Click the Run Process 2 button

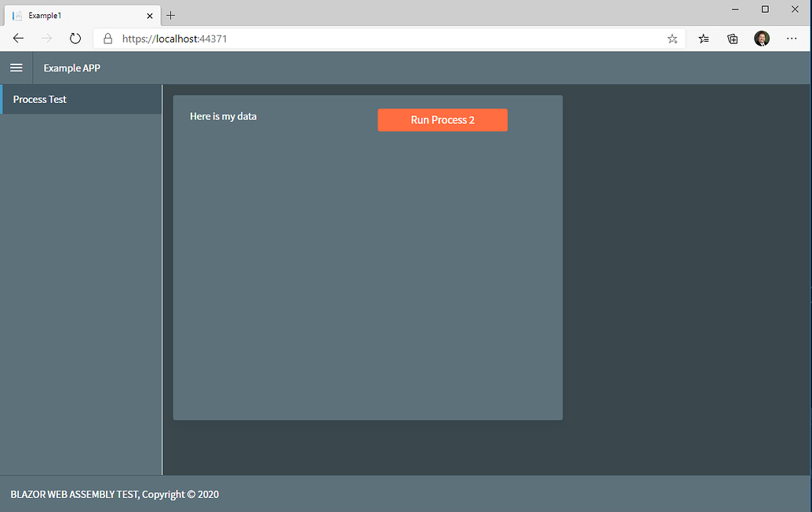[442, 119]
